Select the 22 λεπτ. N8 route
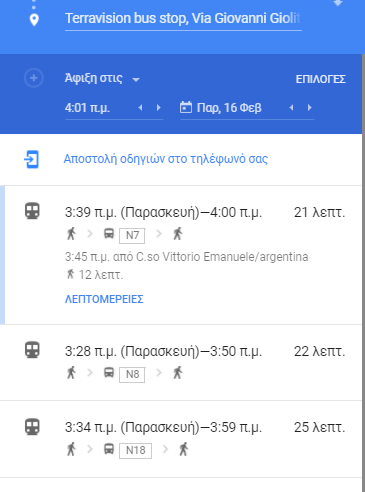This screenshot has height=492, width=365. pos(181,362)
